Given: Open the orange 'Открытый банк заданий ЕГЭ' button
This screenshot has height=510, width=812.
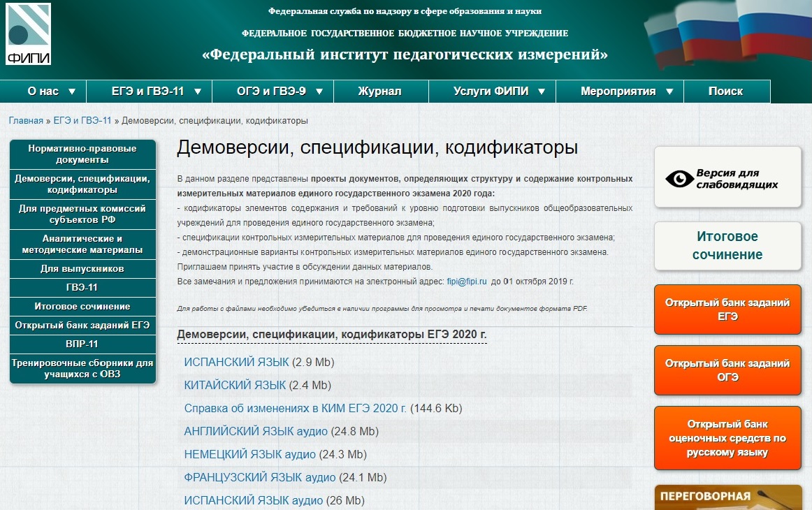Looking at the screenshot, I should point(727,309).
